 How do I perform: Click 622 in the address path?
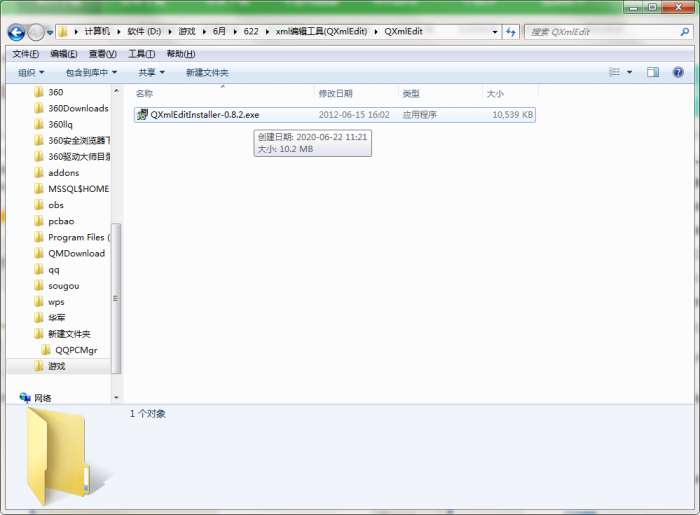coord(251,31)
